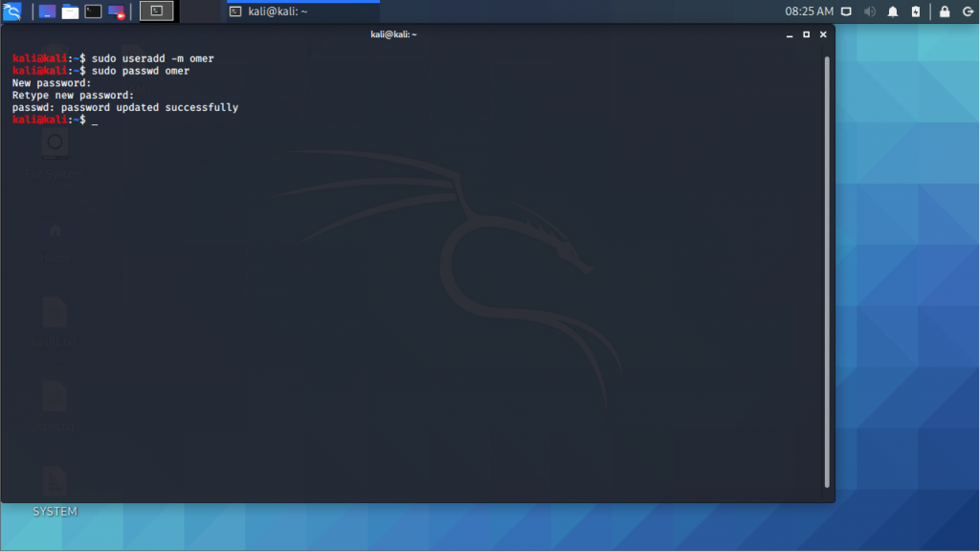Launch the terminal emulator from the panel
The width and height of the screenshot is (980, 552).
point(93,11)
